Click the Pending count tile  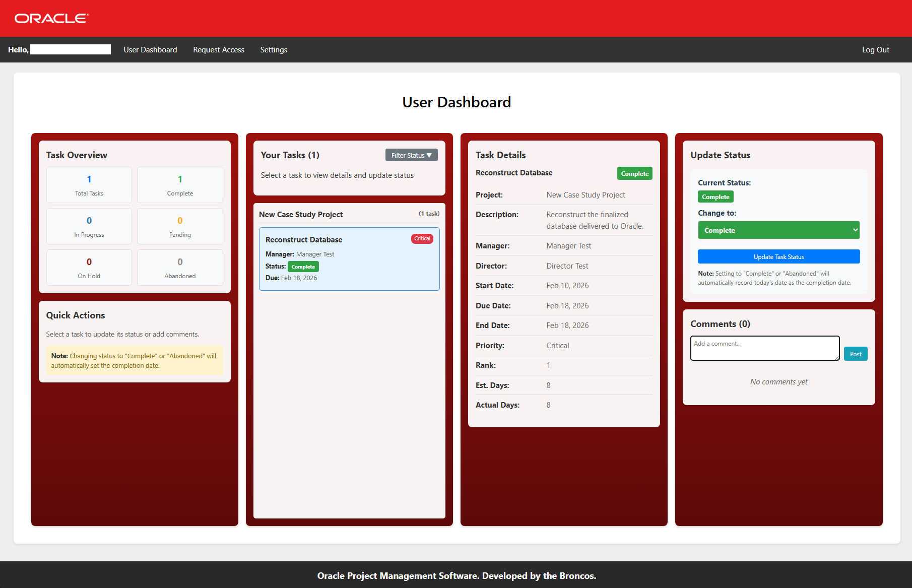pyautogui.click(x=180, y=226)
